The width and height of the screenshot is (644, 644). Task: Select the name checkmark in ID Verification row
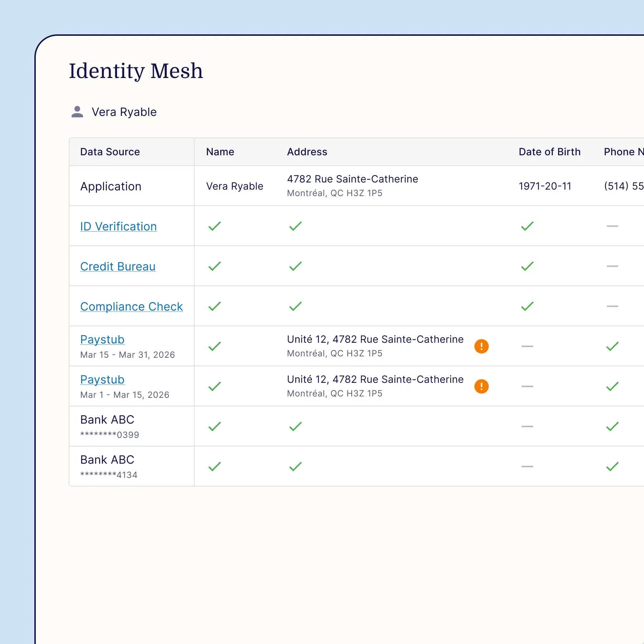pyautogui.click(x=214, y=226)
